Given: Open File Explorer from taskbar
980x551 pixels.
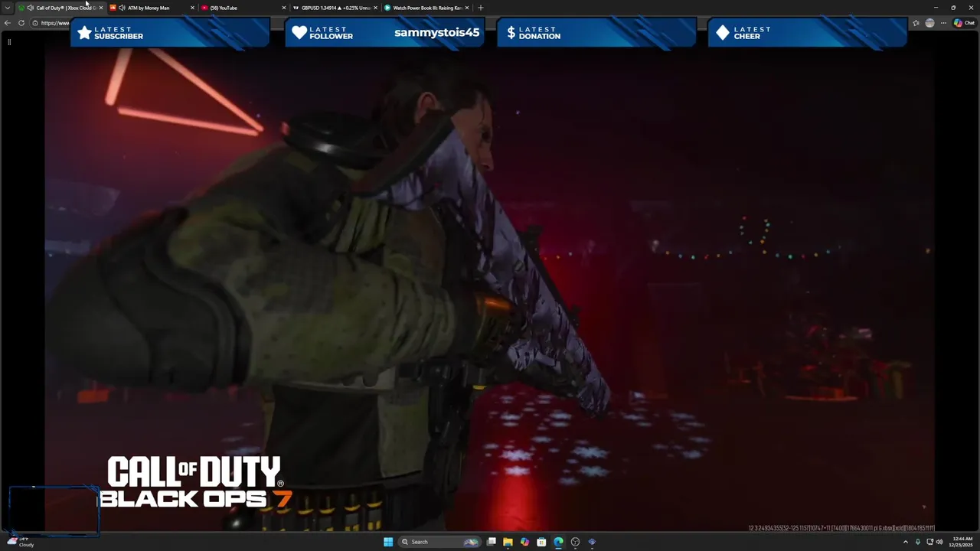Looking at the screenshot, I should [508, 542].
